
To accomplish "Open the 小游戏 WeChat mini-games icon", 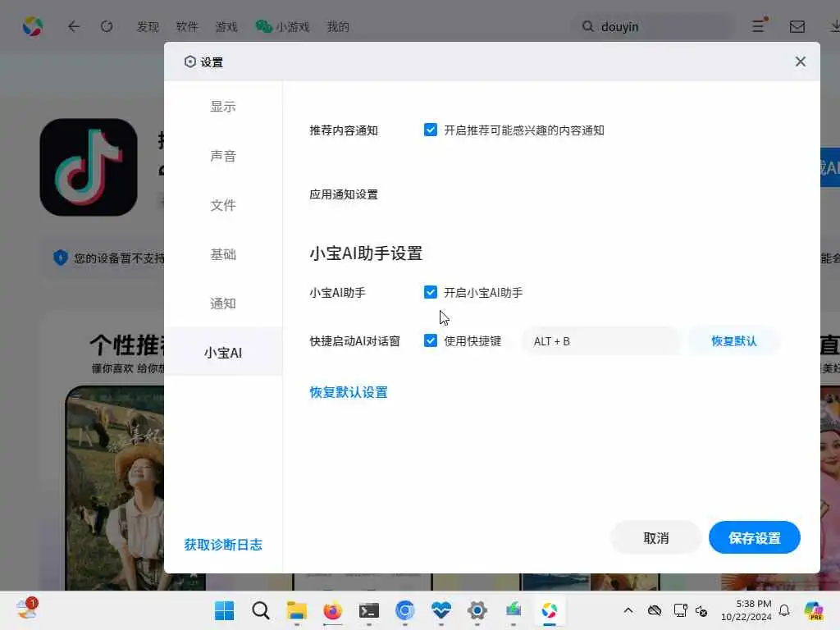I will tap(264, 26).
